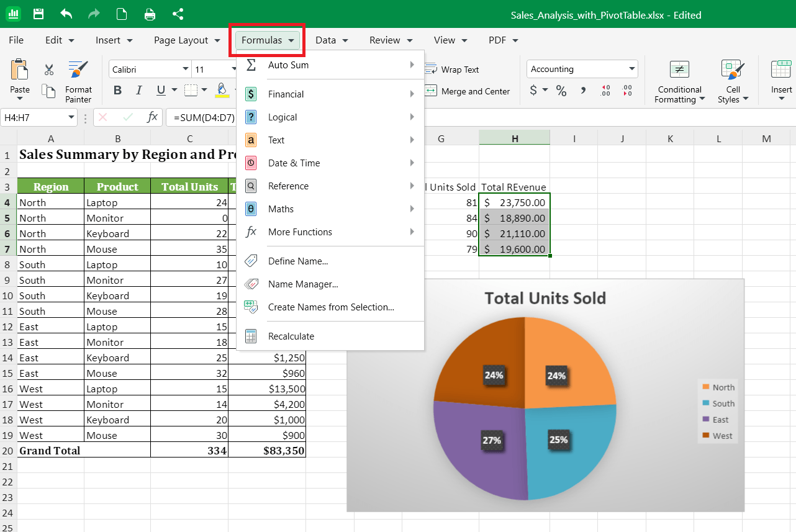The image size is (796, 532).
Task: Confirm the formula bar entry checkmark
Action: pos(128,117)
